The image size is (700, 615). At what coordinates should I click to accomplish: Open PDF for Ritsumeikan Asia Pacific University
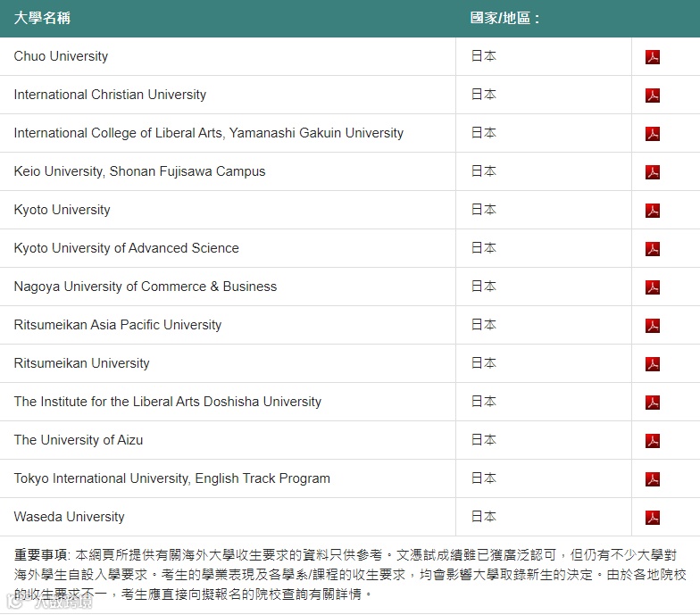(x=652, y=325)
